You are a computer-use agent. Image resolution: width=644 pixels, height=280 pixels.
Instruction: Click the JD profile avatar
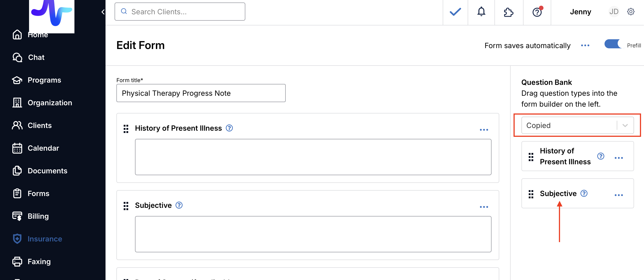click(614, 12)
